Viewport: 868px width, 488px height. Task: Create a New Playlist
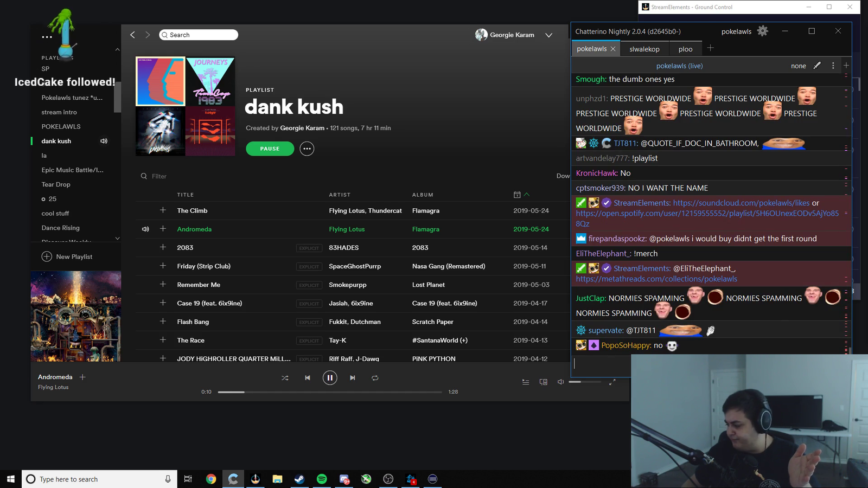[67, 256]
